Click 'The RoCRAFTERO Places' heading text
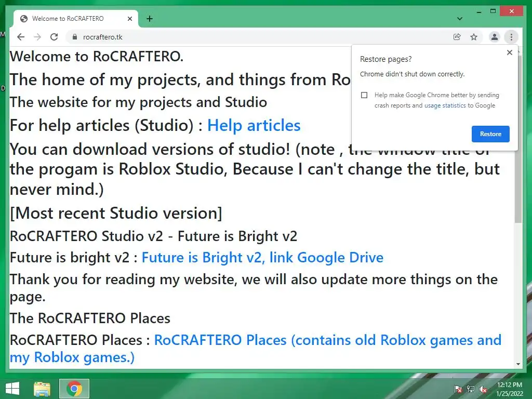532x399 pixels. point(90,318)
